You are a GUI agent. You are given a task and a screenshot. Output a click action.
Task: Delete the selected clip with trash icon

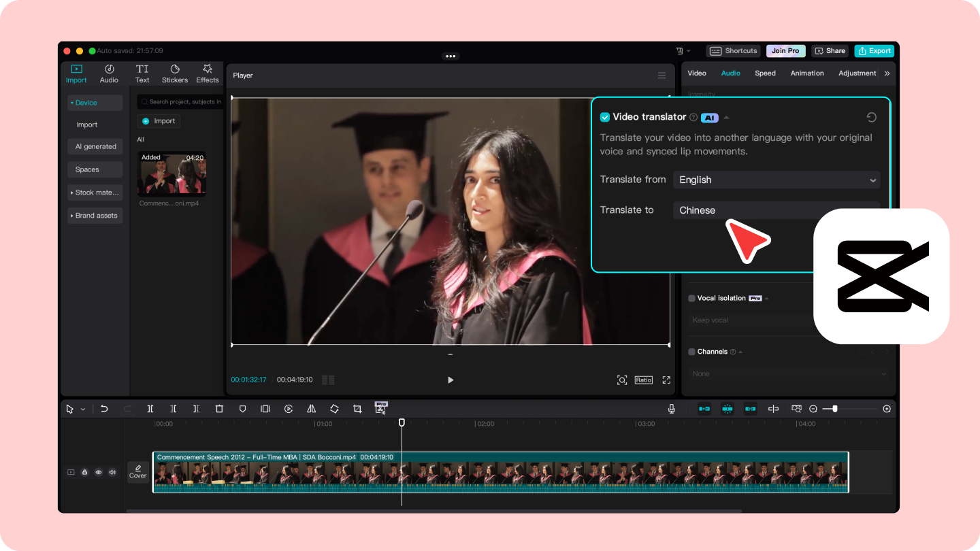[x=219, y=409]
